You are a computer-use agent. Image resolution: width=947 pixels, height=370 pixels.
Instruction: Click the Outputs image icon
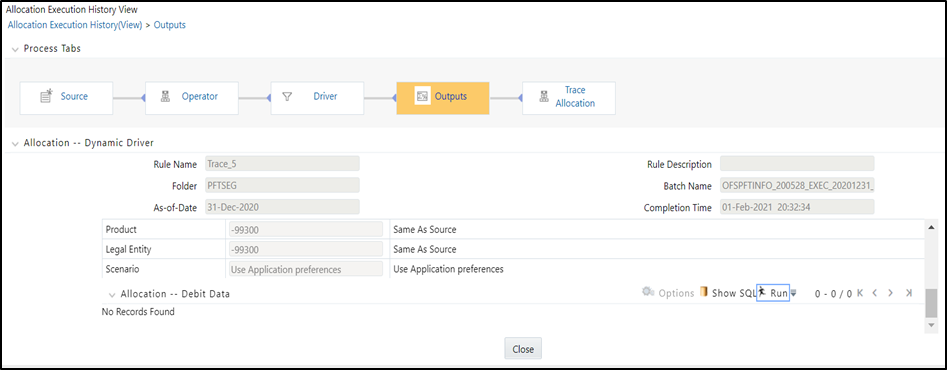point(423,97)
